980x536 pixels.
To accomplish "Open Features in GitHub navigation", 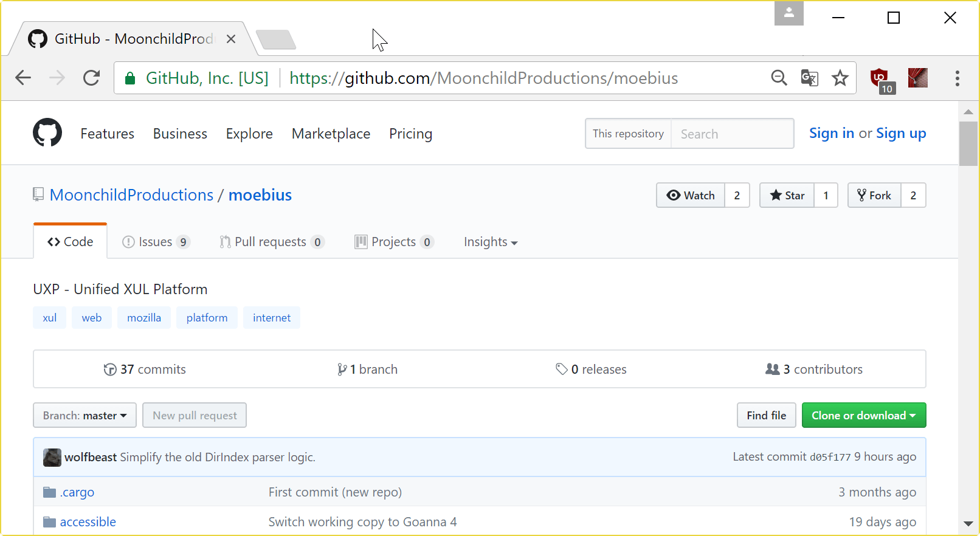I will point(108,134).
